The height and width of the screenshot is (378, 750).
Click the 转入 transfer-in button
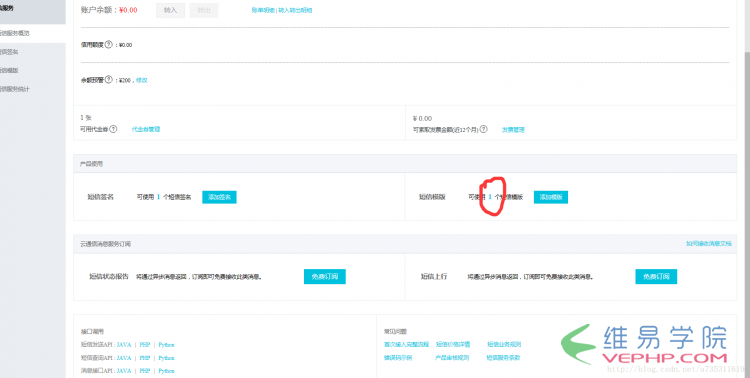click(170, 11)
